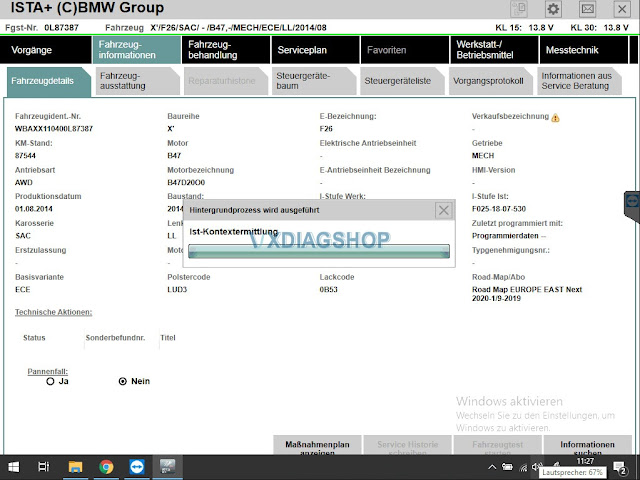Open Serviceplan main menu

point(316,50)
